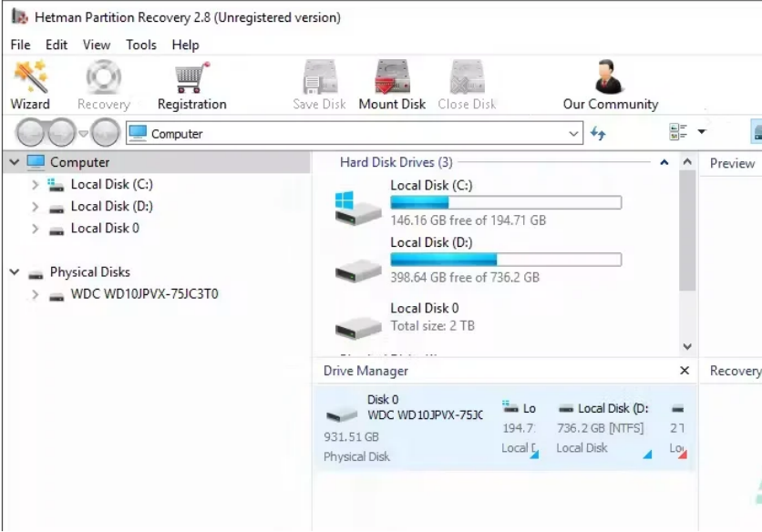Click the view mode icon
This screenshot has width=762, height=532.
click(x=678, y=132)
